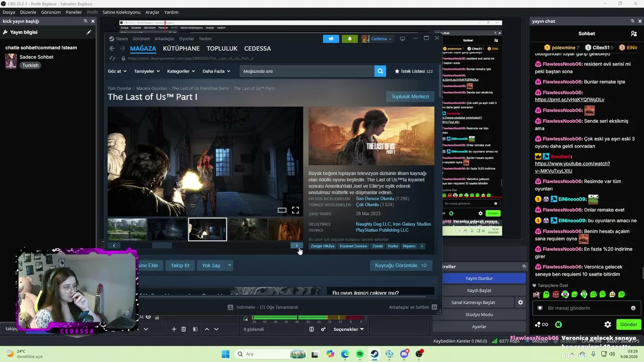Image resolution: width=644 pixels, height=362 pixels.
Task: Expand the arrow next to Yok Say
Action: pos(229,265)
